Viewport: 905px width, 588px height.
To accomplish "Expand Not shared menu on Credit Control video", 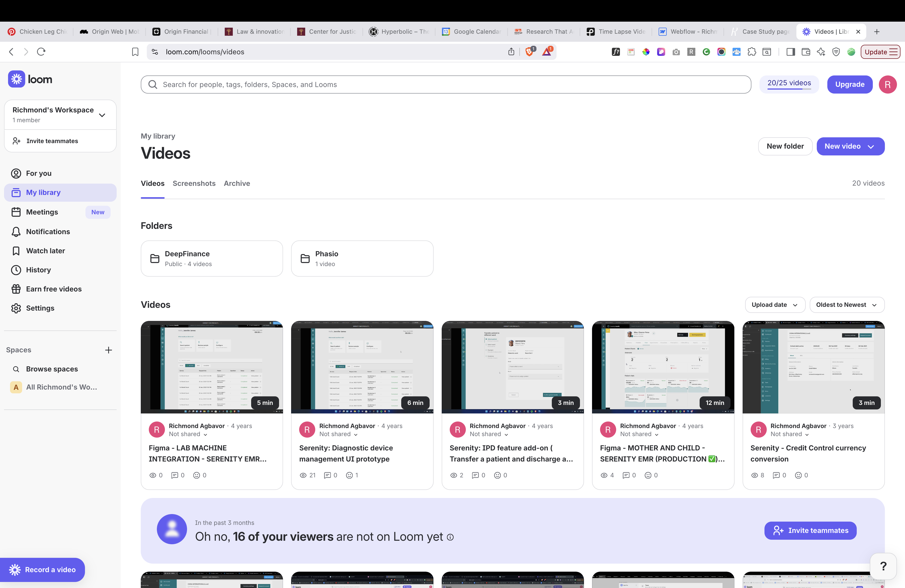I will coord(789,434).
